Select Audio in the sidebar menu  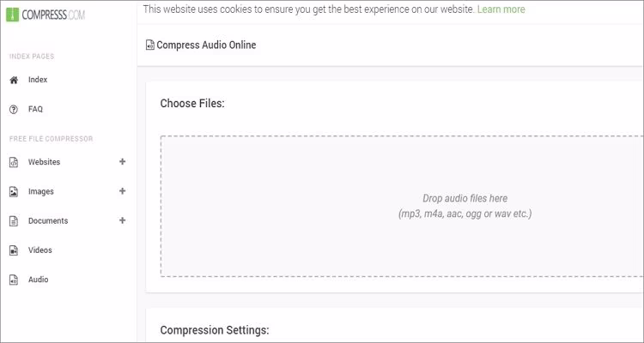click(39, 280)
